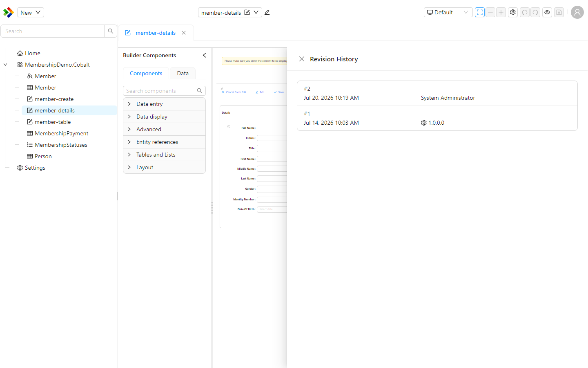Select the Member item with table icon
The width and height of the screenshot is (588, 368).
coord(45,88)
